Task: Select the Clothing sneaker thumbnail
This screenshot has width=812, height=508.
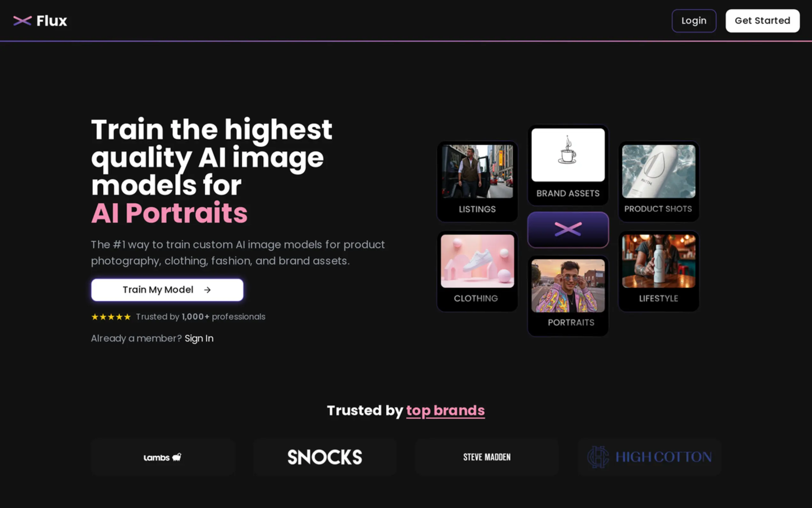Action: [477, 261]
